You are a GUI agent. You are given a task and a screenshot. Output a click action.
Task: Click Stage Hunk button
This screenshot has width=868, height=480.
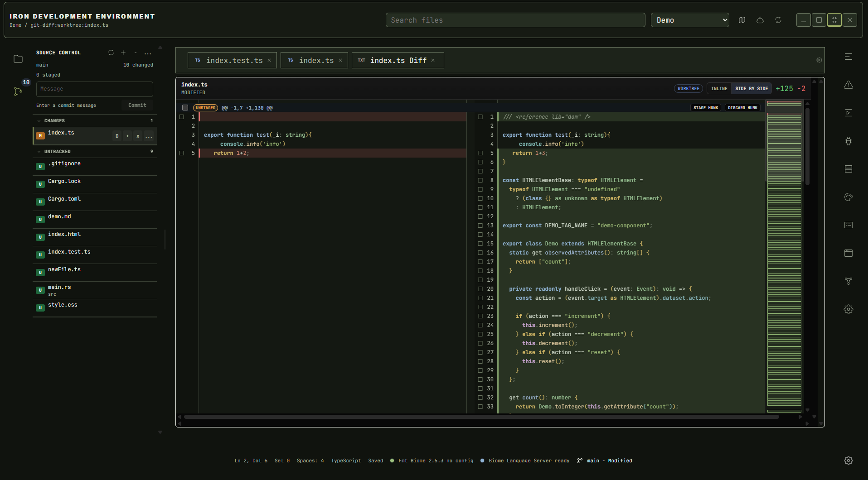point(706,108)
